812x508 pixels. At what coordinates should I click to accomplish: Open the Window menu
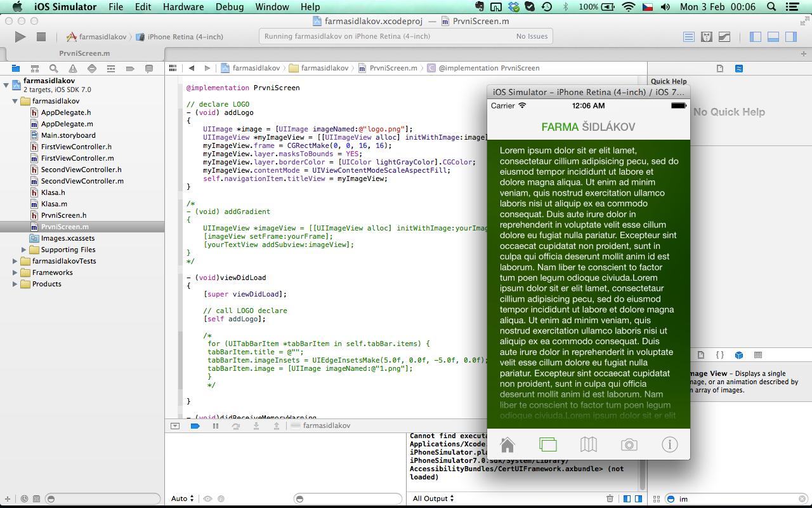tap(272, 7)
